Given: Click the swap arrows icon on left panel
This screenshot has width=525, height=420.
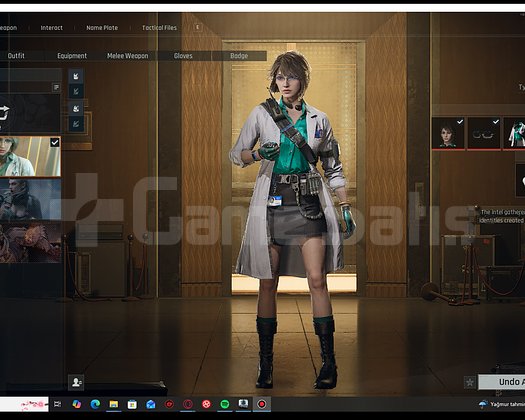Looking at the screenshot, I should coord(3,113).
